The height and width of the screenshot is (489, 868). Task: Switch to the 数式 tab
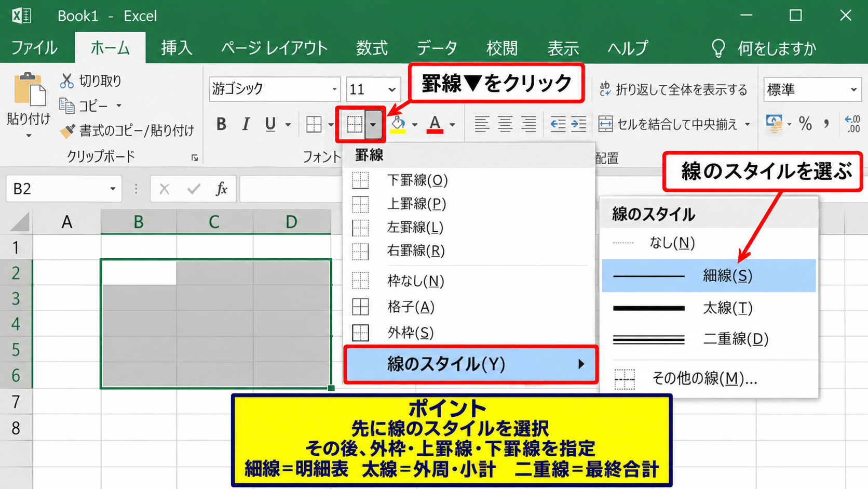(372, 48)
